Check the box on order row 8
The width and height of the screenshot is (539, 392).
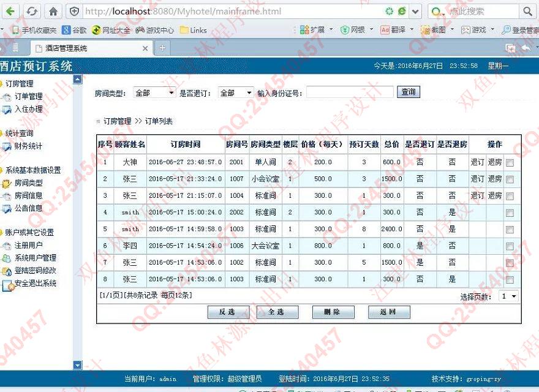tap(510, 280)
